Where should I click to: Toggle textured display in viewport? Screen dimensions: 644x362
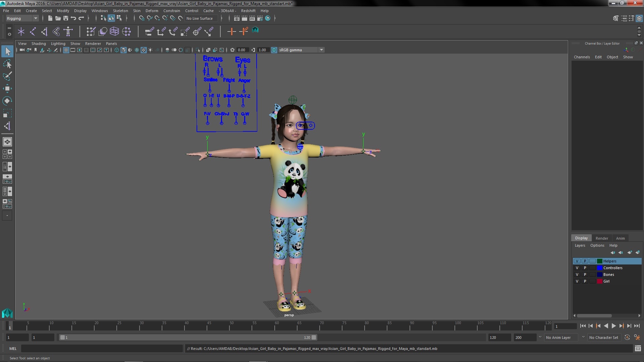[144, 50]
